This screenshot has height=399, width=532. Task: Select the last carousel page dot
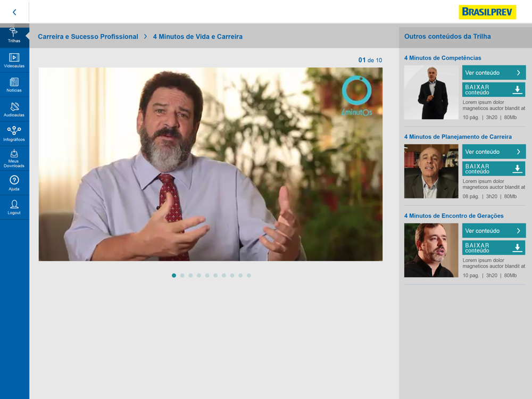(x=248, y=276)
